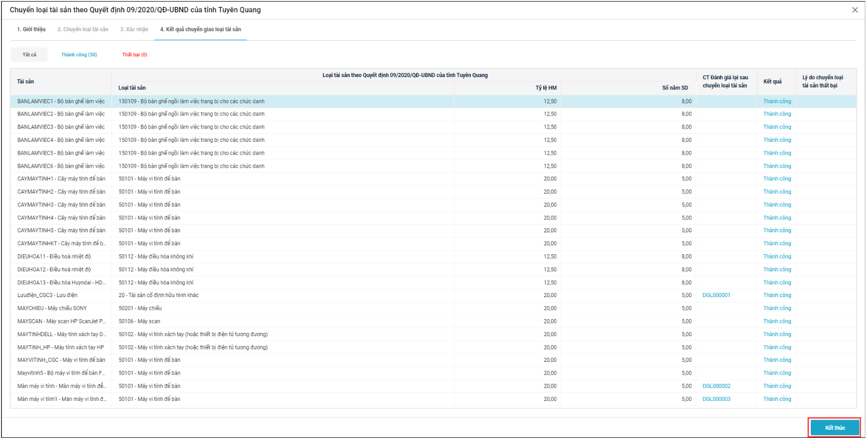The height and width of the screenshot is (440, 868).
Task: Open revaluation voucher DGL000001
Action: (x=716, y=295)
